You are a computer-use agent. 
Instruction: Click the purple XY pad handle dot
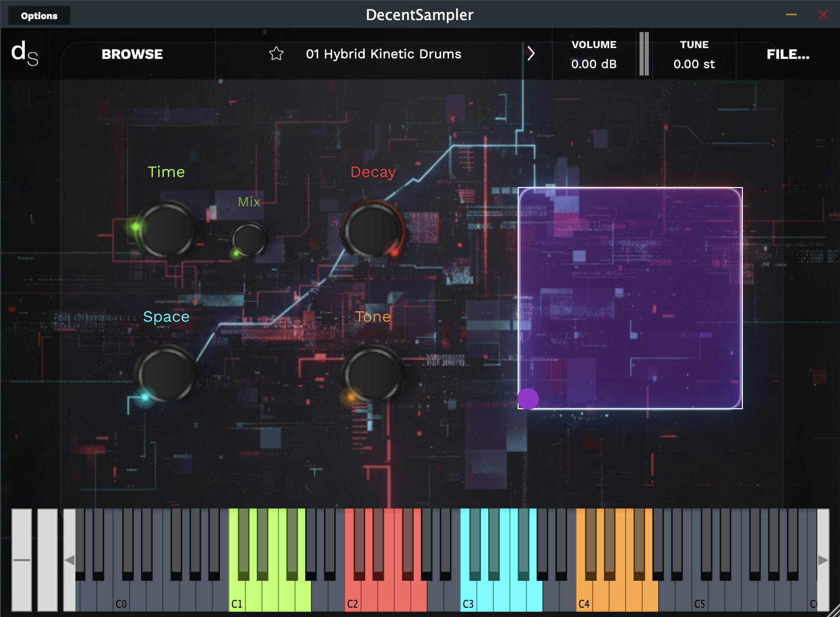(528, 398)
